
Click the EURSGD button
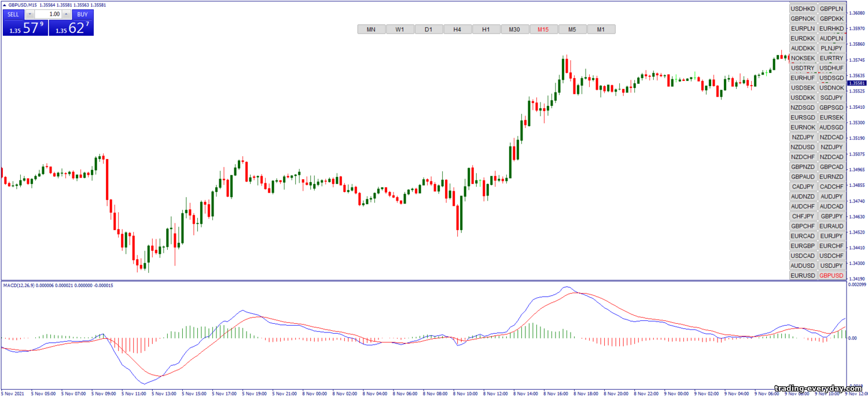[x=803, y=117]
